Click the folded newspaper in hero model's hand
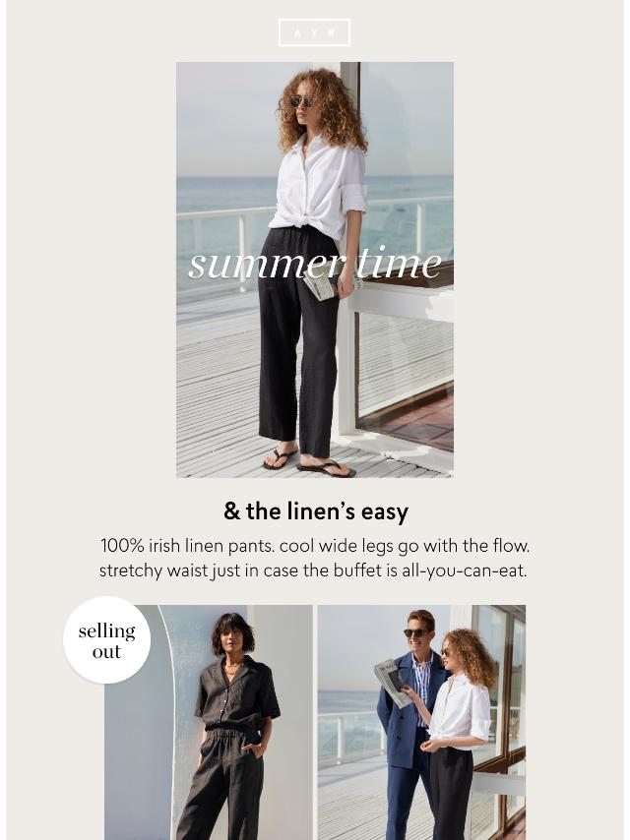 point(322,285)
